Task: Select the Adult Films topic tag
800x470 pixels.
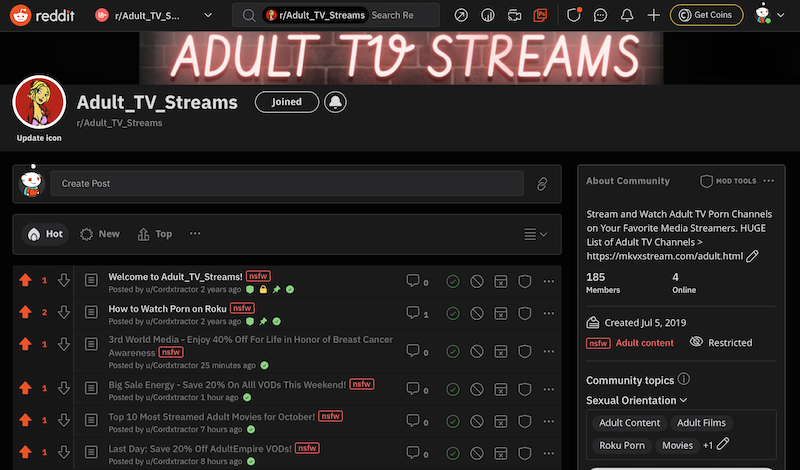Action: point(701,423)
